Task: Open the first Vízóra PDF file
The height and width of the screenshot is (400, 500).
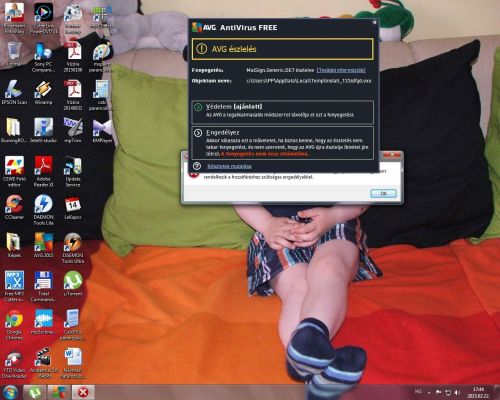Action: tap(73, 57)
